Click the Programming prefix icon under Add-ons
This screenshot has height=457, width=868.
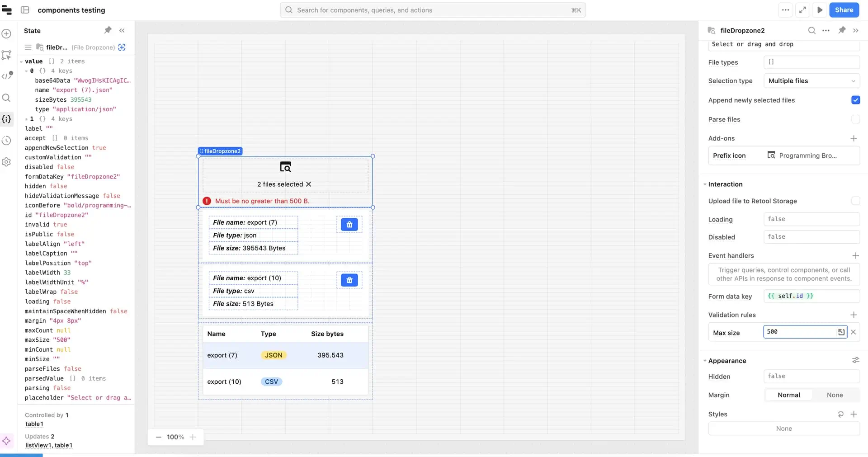tap(771, 155)
